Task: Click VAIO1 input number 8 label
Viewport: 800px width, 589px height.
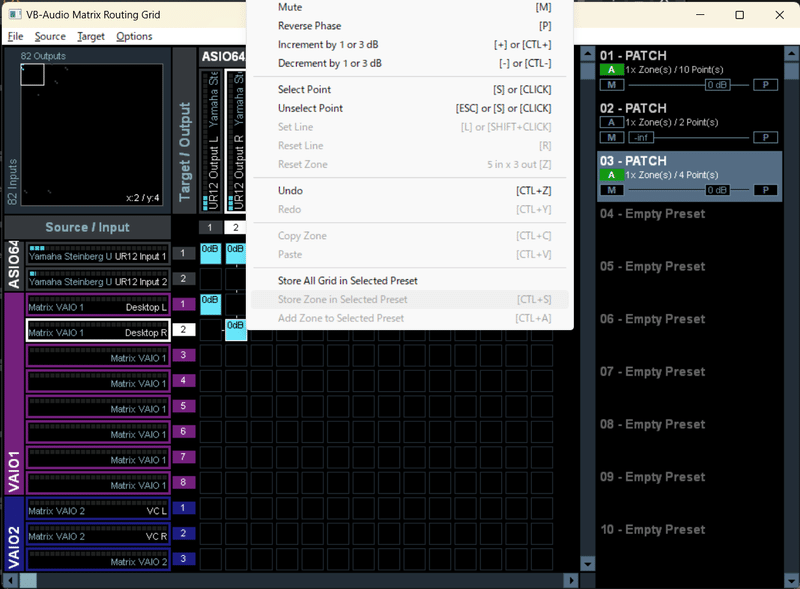Action: point(184,482)
